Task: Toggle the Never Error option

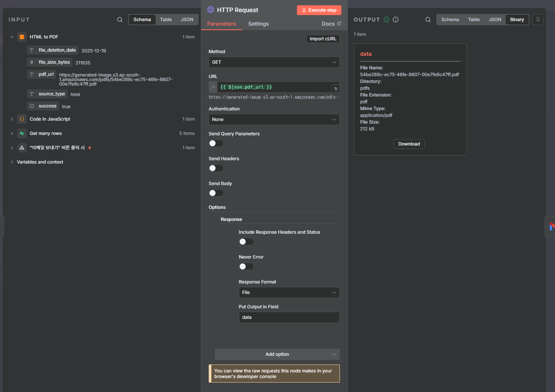Action: (x=246, y=266)
